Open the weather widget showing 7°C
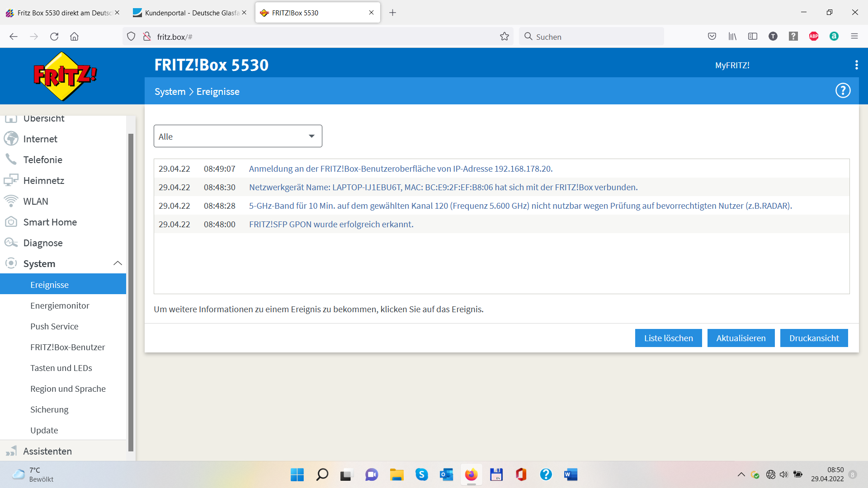Screen dimensions: 868x488 click(x=33, y=474)
